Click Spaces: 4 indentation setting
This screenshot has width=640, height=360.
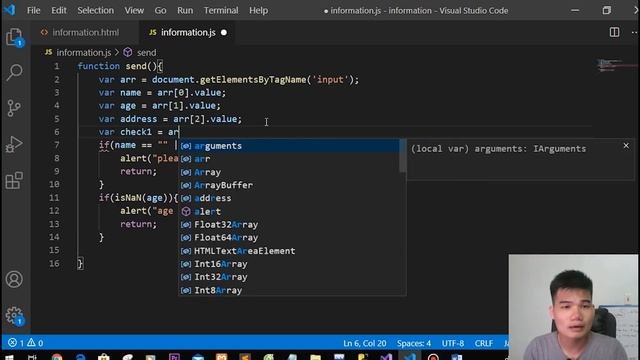[x=414, y=343]
